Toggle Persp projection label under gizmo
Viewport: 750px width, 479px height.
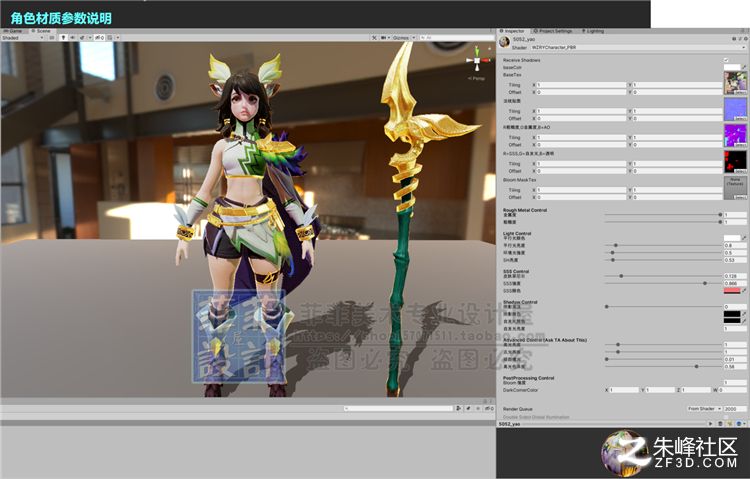click(476, 78)
